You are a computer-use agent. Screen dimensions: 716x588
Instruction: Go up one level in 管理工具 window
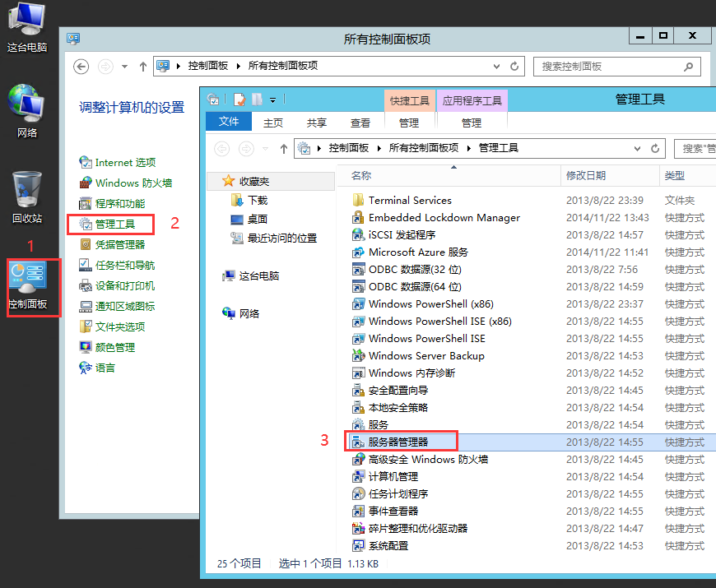(284, 149)
